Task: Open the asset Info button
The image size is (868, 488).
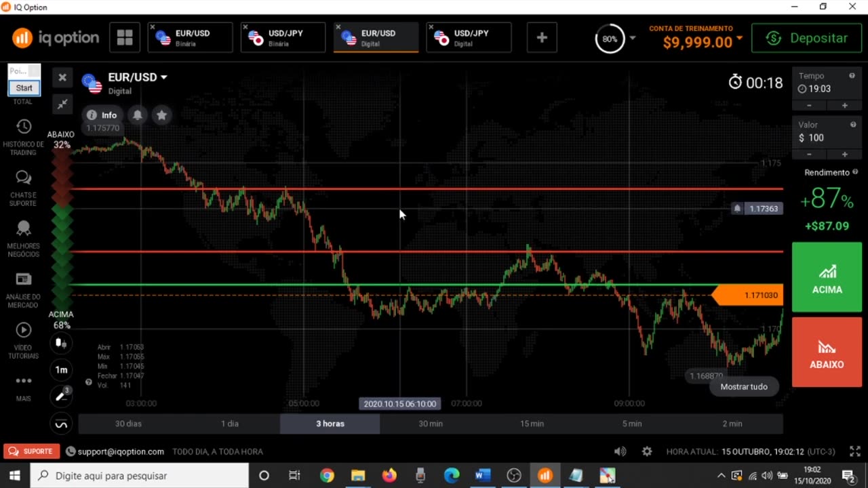Action: [x=102, y=115]
